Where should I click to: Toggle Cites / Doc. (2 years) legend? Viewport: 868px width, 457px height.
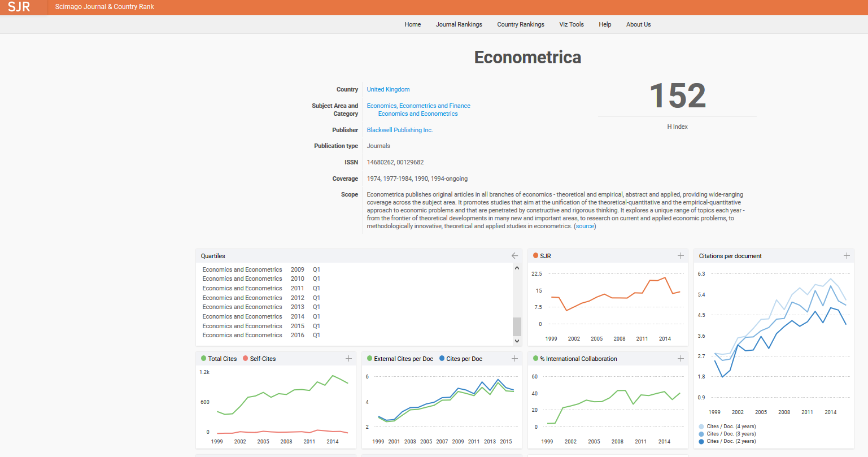[727, 441]
